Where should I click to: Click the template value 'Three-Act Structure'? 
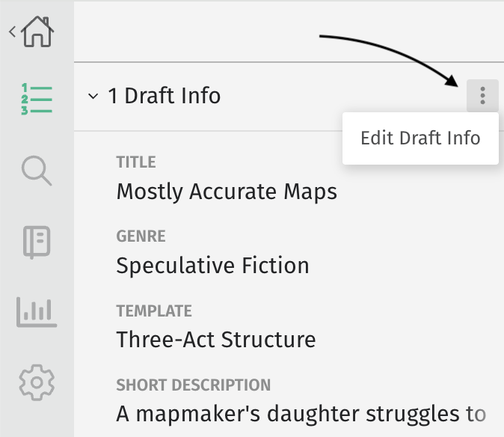pyautogui.click(x=216, y=340)
